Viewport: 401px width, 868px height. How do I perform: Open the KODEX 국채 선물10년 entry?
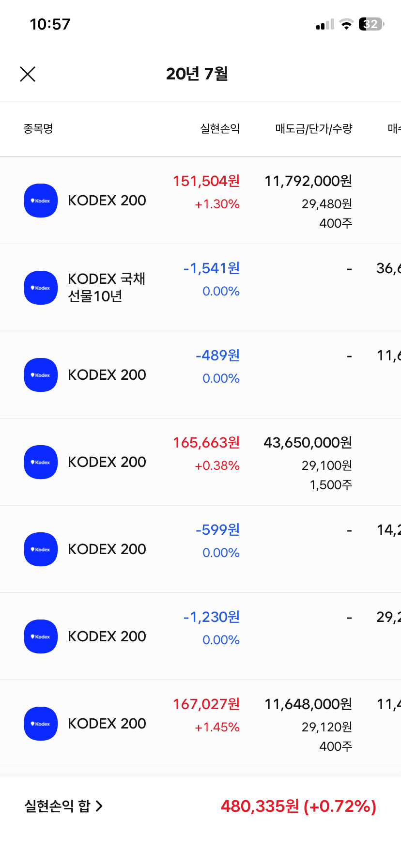[x=107, y=288]
